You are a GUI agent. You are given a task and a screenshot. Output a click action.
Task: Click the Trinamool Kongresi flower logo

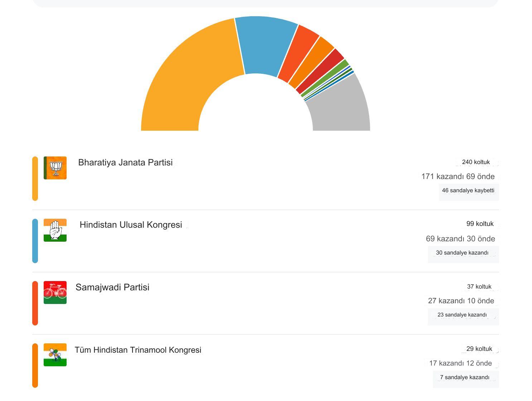tap(55, 355)
